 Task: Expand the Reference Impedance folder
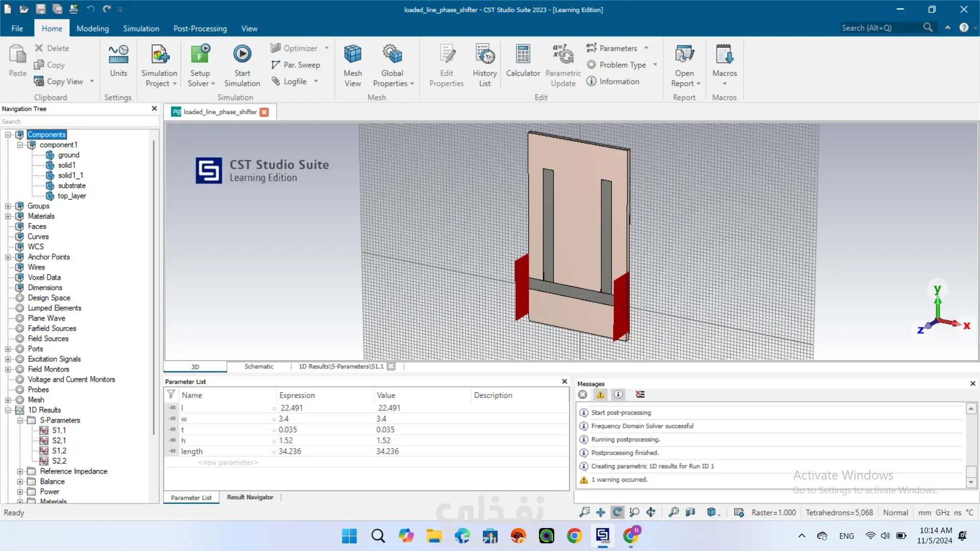pyautogui.click(x=20, y=471)
